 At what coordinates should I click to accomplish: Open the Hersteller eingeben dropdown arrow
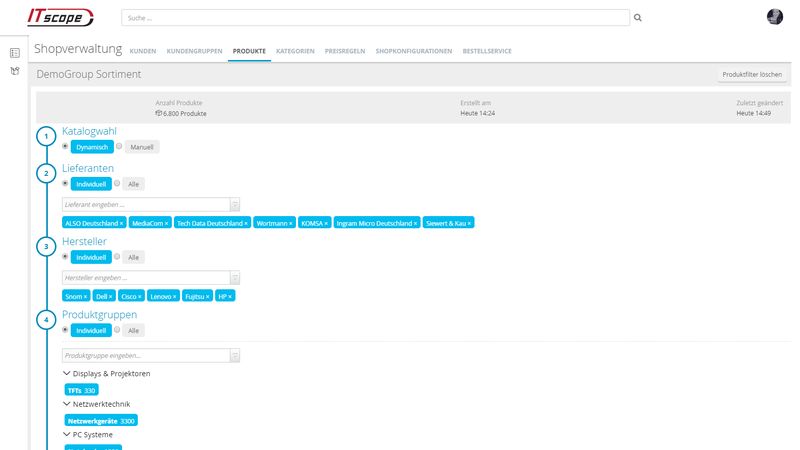pos(235,277)
